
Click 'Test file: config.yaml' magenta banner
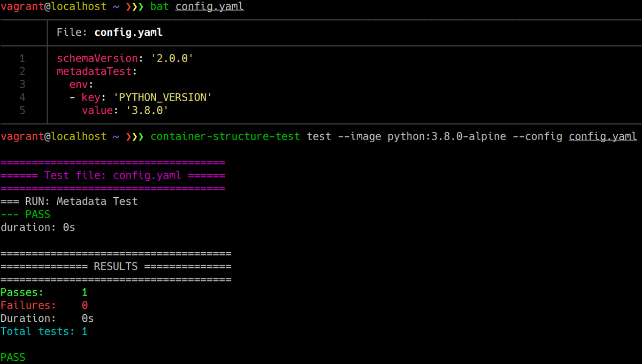[x=113, y=175]
